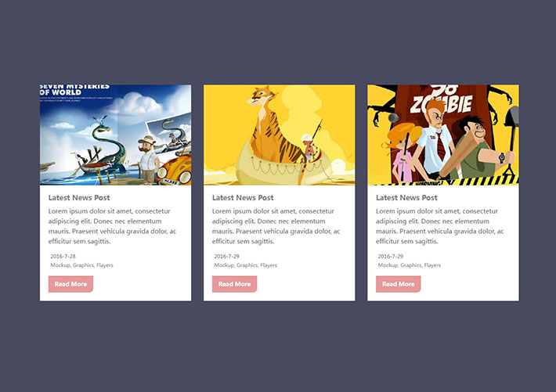This screenshot has height=392, width=556.
Task: Select the 2016-7-28 date on first card
Action: pos(63,256)
